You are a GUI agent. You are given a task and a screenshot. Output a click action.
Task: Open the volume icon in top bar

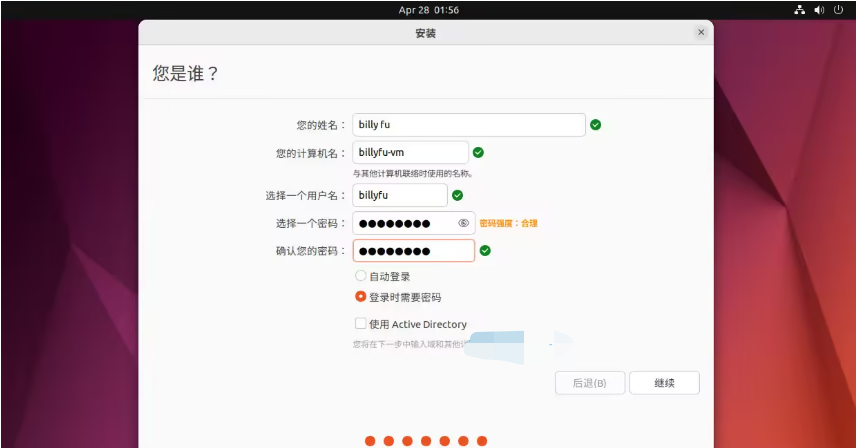[x=819, y=10]
